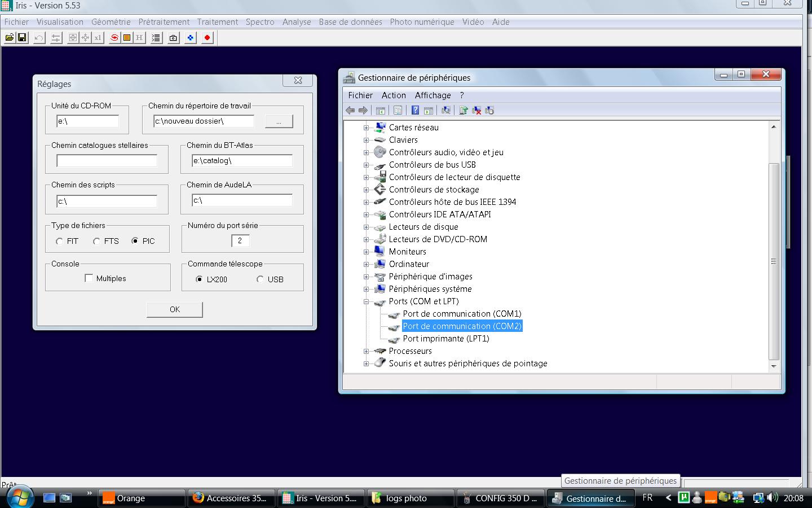Expand the Cartes réseau node
Image resolution: width=812 pixels, height=508 pixels.
367,128
